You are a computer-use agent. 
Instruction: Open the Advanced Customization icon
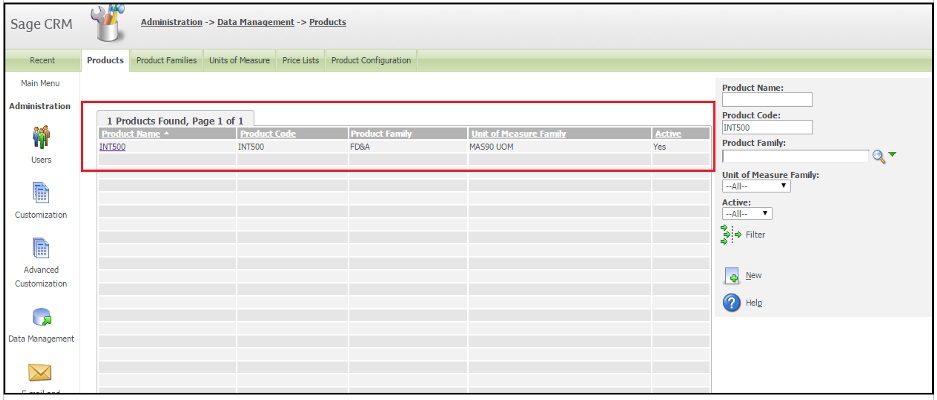click(41, 248)
